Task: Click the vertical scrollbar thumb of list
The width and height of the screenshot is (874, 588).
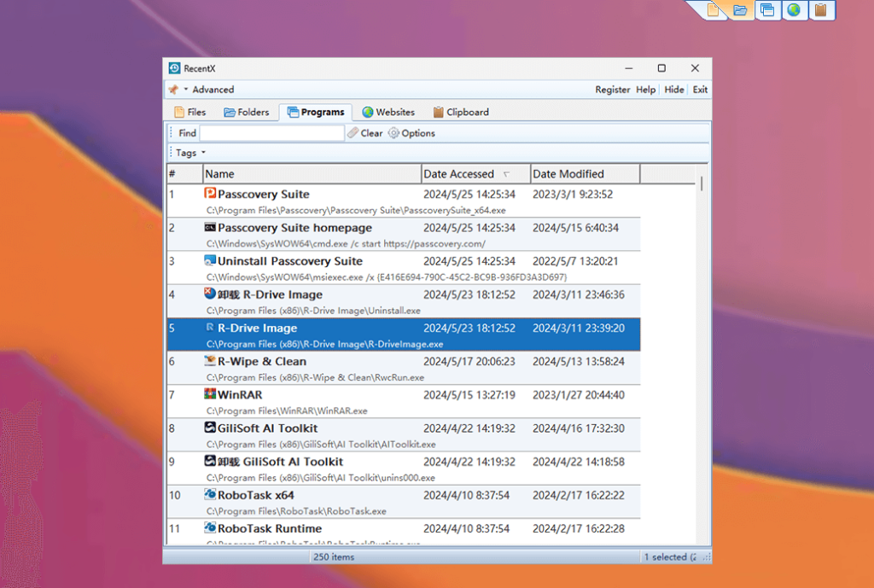Action: [x=702, y=183]
